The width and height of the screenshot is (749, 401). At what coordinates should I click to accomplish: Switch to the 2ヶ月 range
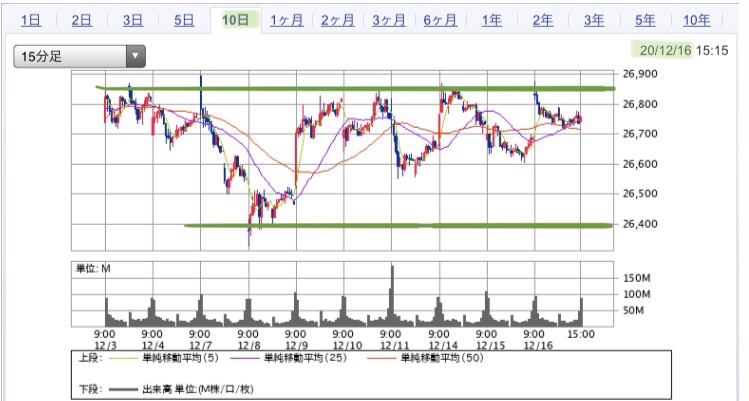pyautogui.click(x=338, y=20)
